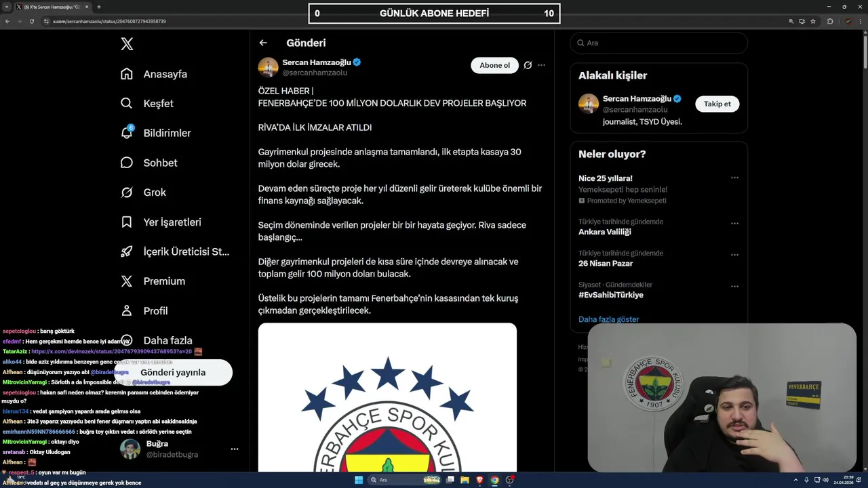
Task: Click Takip et for Sercan Hamzaoğlu
Action: (x=717, y=104)
